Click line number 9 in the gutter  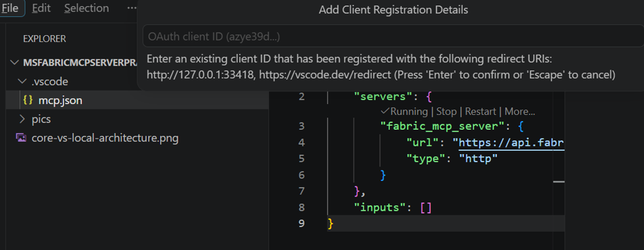(302, 224)
